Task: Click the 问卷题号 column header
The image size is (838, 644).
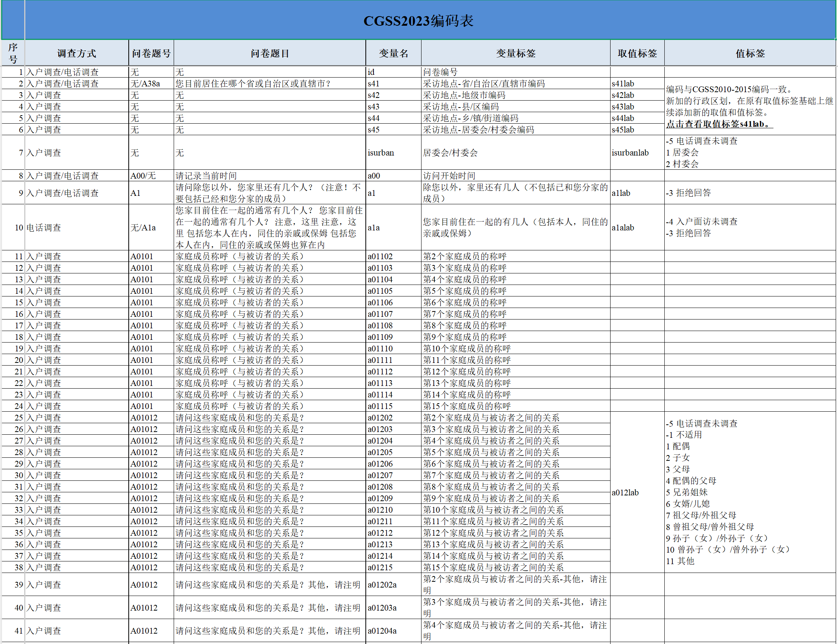Action: [151, 53]
